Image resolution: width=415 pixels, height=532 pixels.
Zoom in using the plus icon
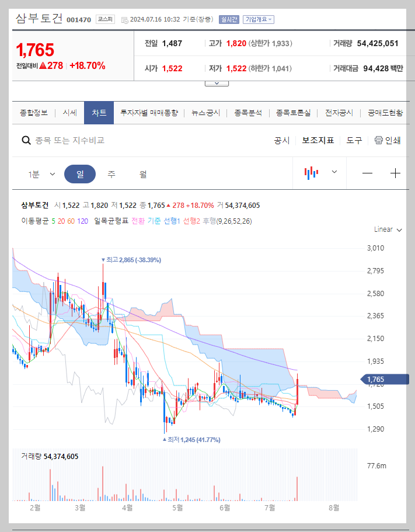point(395,173)
